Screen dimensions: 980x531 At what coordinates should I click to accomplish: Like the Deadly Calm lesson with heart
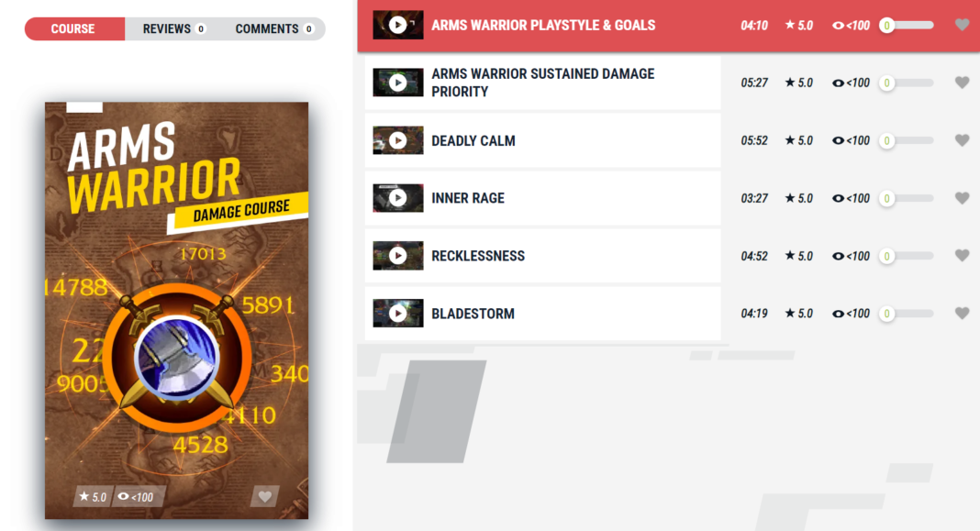pyautogui.click(x=962, y=140)
